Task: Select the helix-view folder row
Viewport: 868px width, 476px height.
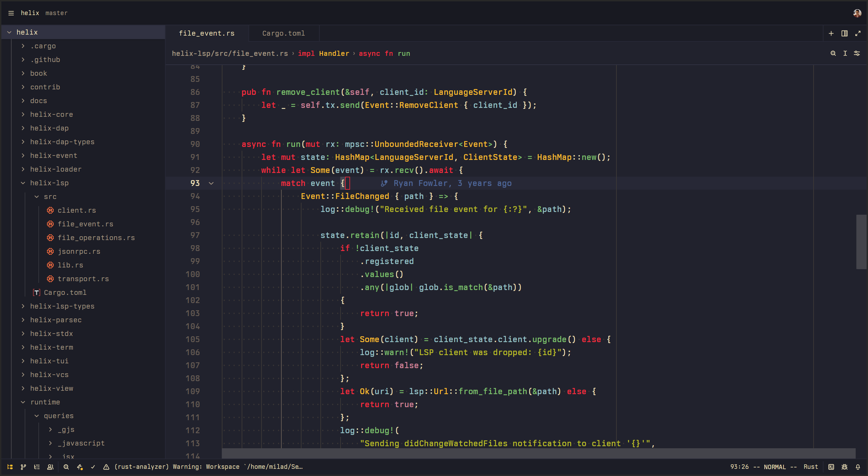Action: [x=83, y=388]
